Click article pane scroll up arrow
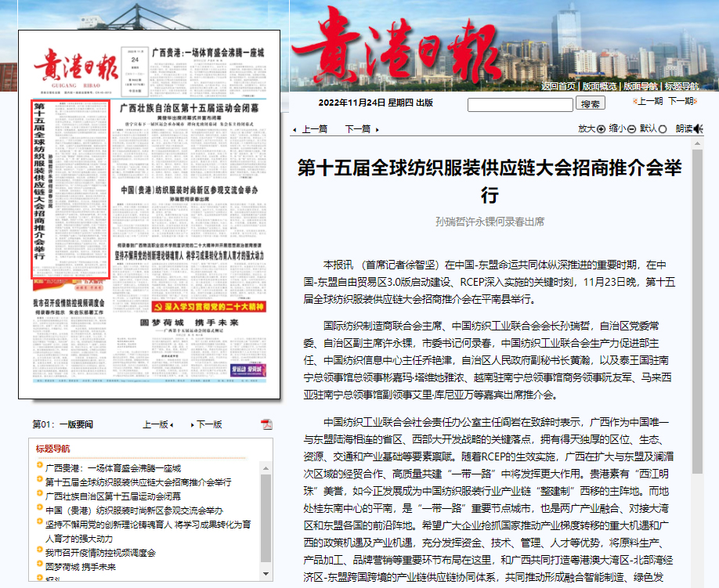The width and height of the screenshot is (719, 588). [x=697, y=143]
